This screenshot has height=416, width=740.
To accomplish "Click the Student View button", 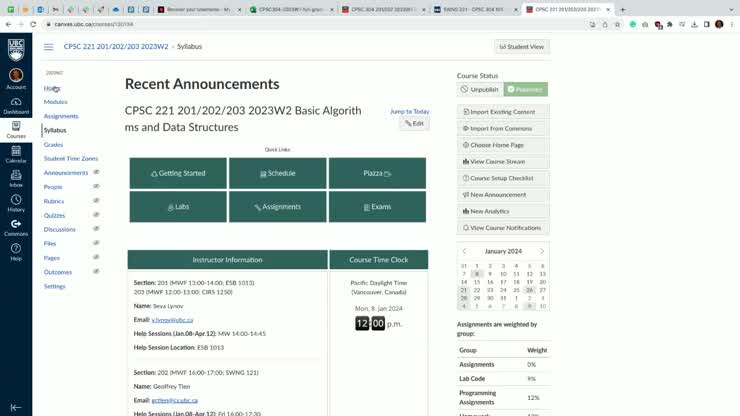I will (x=521, y=47).
